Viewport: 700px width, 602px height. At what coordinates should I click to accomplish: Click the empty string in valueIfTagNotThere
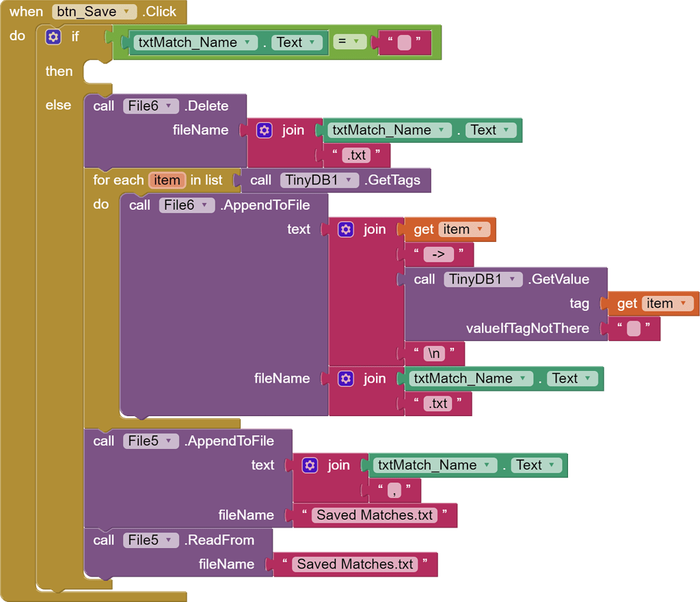634,329
